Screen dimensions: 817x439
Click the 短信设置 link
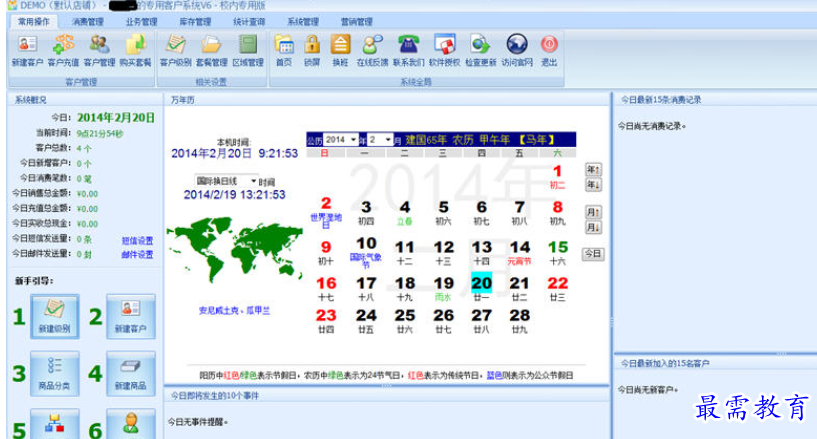pos(137,240)
